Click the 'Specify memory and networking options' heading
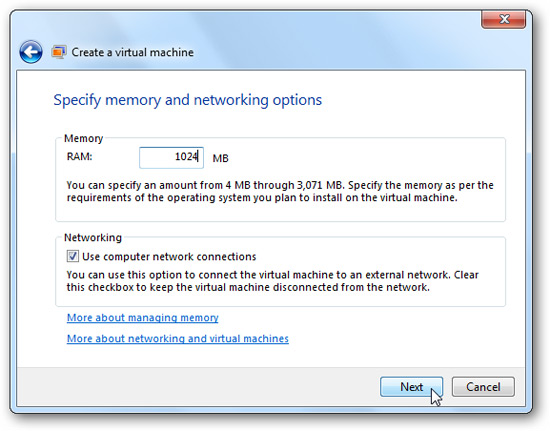 click(187, 100)
